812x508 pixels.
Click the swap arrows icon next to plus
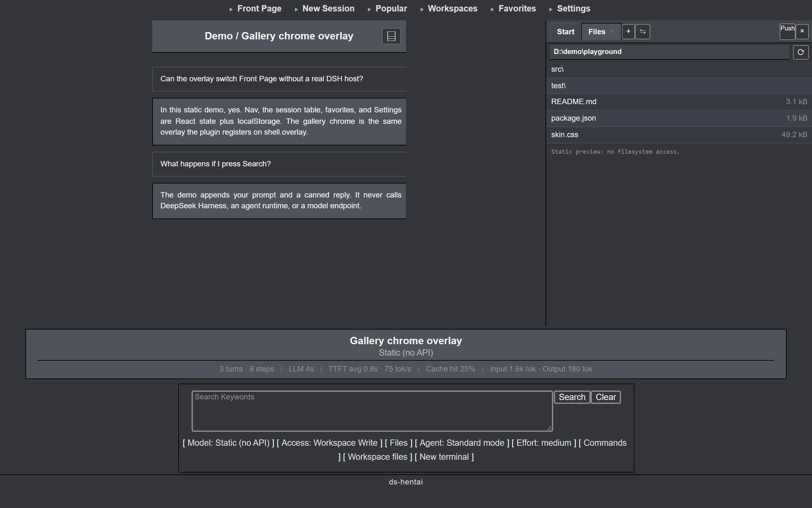coord(643,31)
